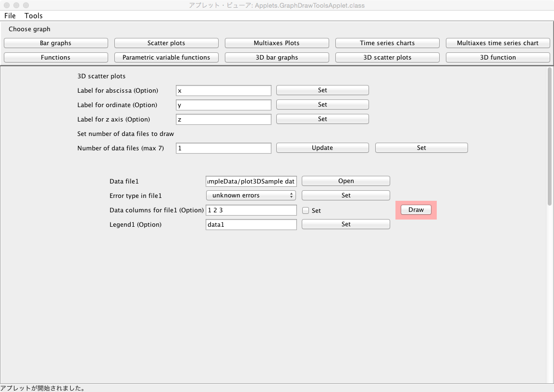Select Multiaxes Plots graph type
554x392 pixels.
pyautogui.click(x=277, y=43)
